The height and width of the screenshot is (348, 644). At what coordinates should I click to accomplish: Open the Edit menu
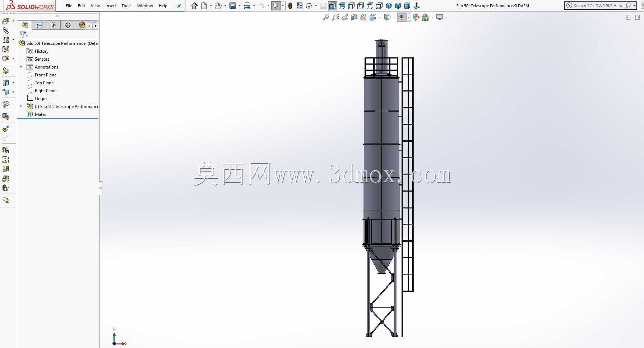82,6
